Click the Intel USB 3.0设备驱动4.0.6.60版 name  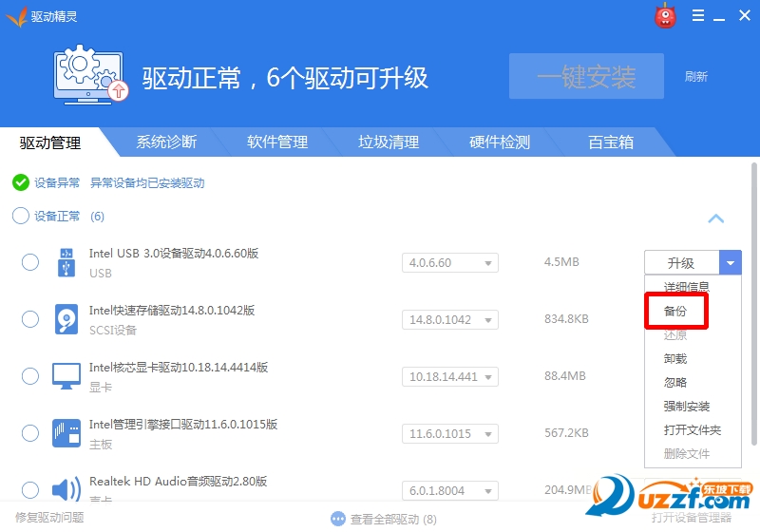[174, 253]
